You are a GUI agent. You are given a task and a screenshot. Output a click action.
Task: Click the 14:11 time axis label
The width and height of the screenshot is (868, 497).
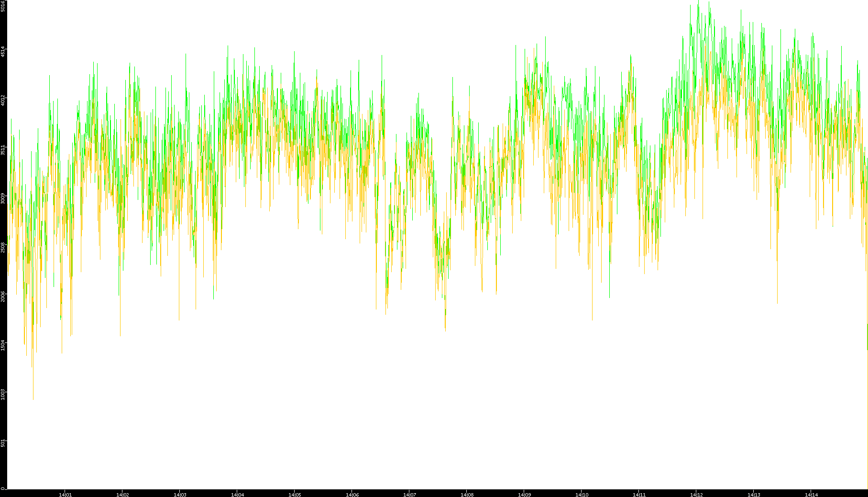coord(639,495)
